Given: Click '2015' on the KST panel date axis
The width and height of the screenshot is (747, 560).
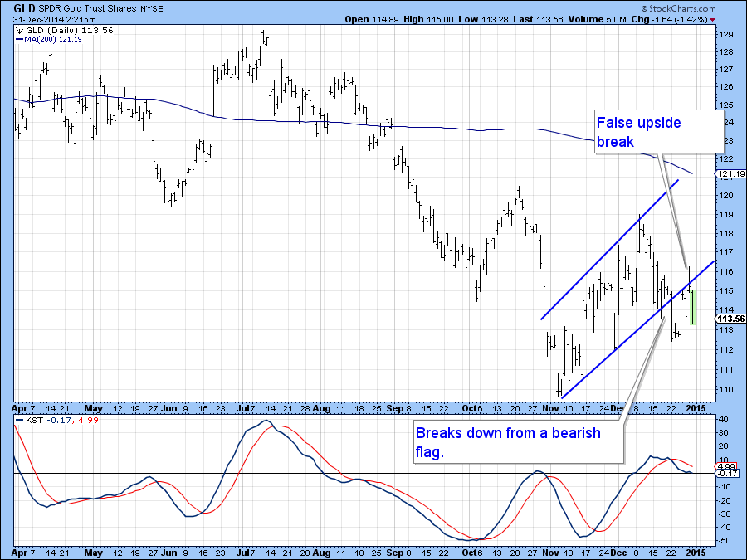Looking at the screenshot, I should [696, 553].
